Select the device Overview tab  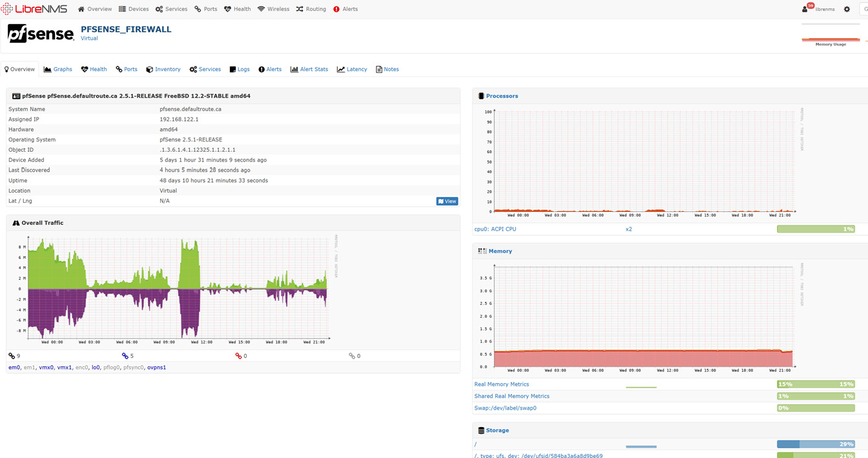[19, 69]
